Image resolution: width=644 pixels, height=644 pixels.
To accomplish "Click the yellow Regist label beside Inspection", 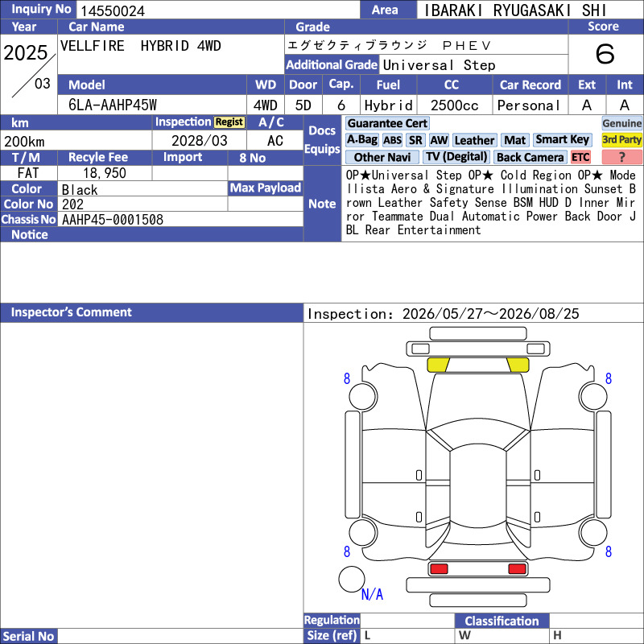I will [x=229, y=122].
